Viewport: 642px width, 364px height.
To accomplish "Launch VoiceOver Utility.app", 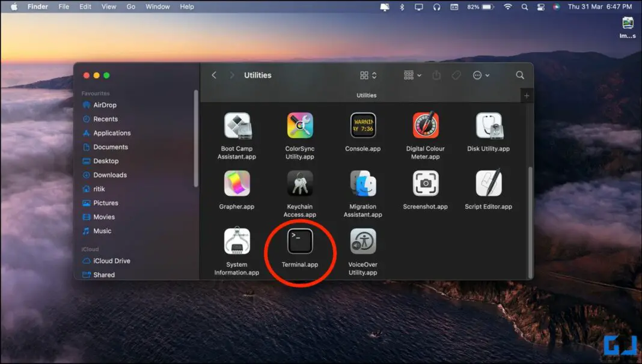I will click(362, 242).
